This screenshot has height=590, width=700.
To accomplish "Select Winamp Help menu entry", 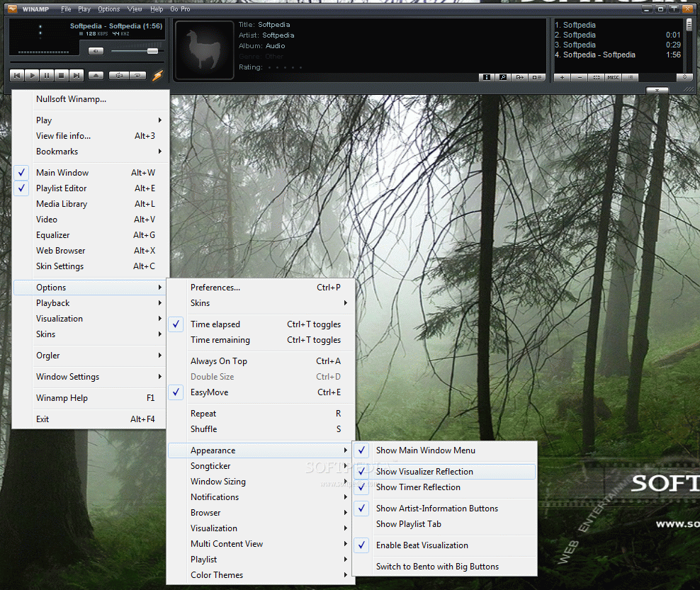I will (91, 398).
